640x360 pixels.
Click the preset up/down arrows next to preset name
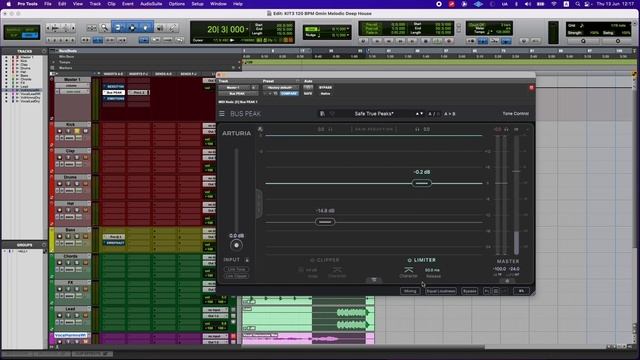419,114
